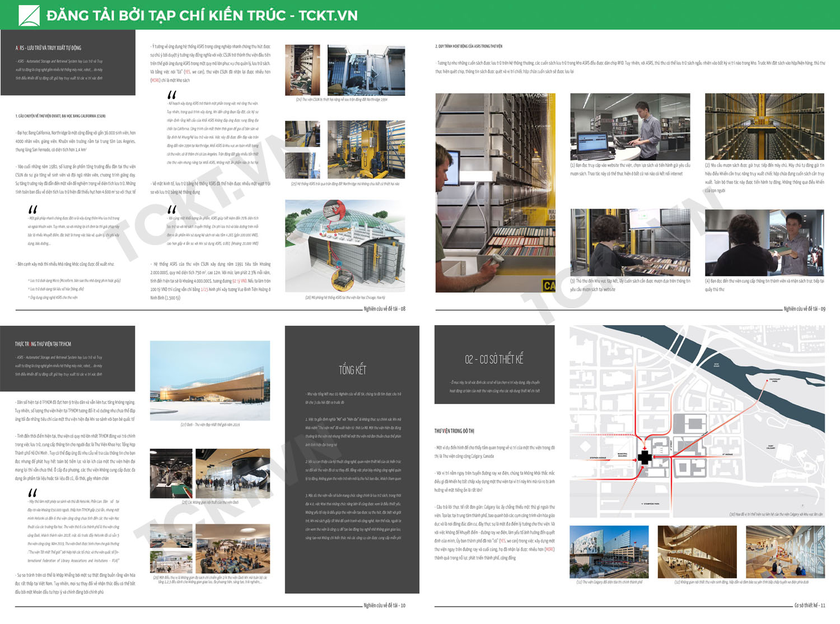Select the yellow ASRS aisle photo with racks
The height and width of the screenshot is (624, 840).
point(764,127)
